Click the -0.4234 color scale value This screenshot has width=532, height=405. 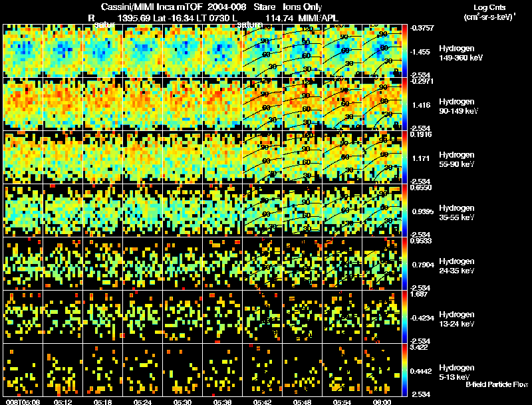tap(421, 318)
